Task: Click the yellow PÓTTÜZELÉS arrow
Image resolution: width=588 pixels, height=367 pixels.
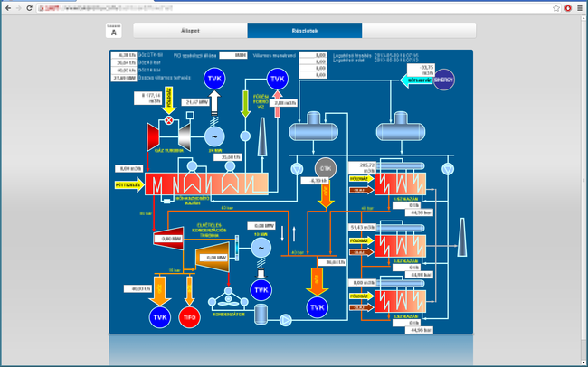Action: (129, 184)
